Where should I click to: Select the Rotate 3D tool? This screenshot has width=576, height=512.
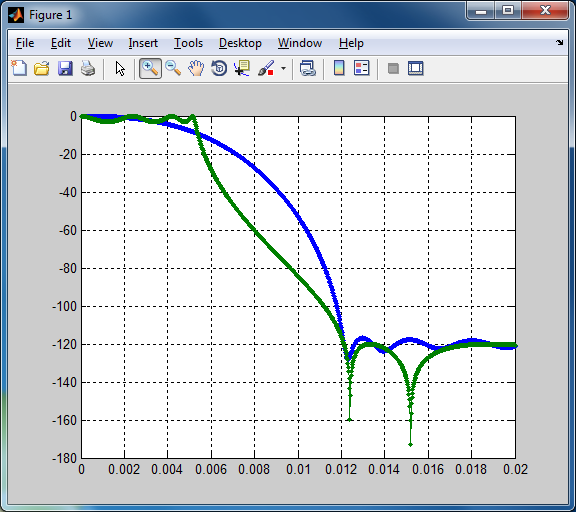point(219,68)
